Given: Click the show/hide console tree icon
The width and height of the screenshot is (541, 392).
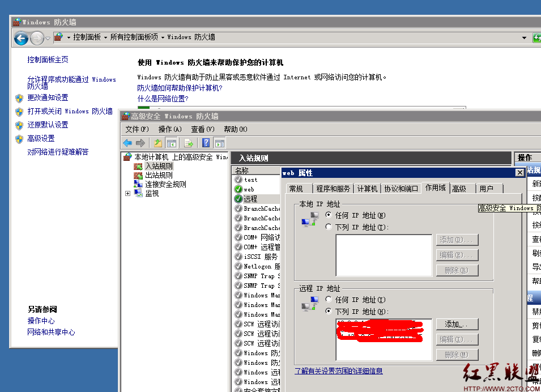Looking at the screenshot, I should point(172,143).
